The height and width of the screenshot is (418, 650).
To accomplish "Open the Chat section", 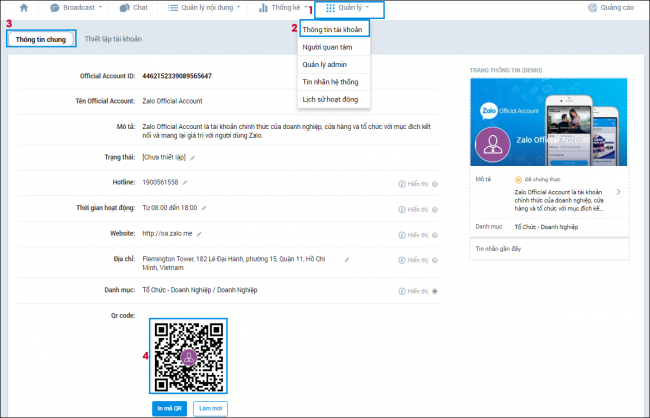I will (133, 8).
